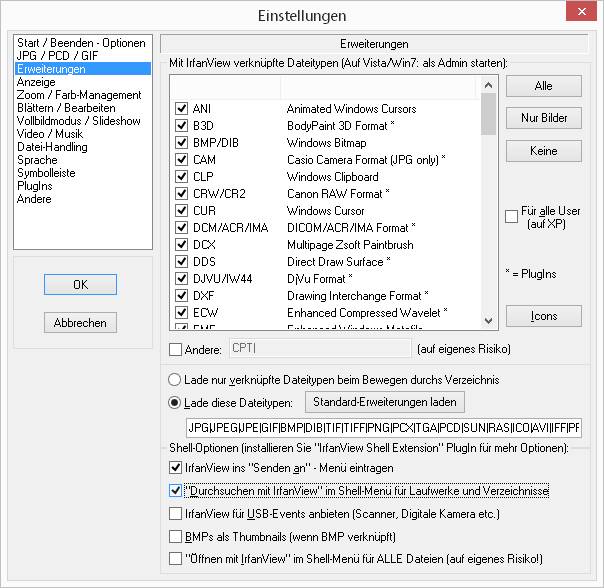The width and height of the screenshot is (604, 588).
Task: Click the 'Nur Bilder' button
Action: tap(544, 118)
